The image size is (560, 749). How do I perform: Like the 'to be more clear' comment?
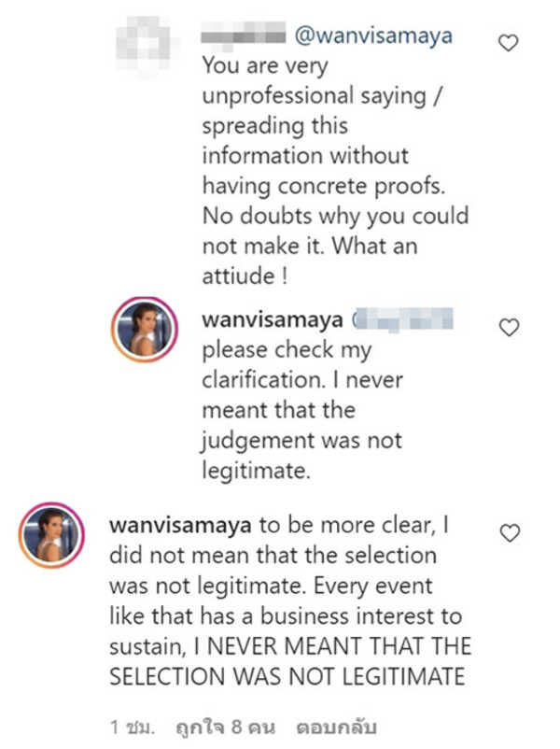(x=508, y=533)
